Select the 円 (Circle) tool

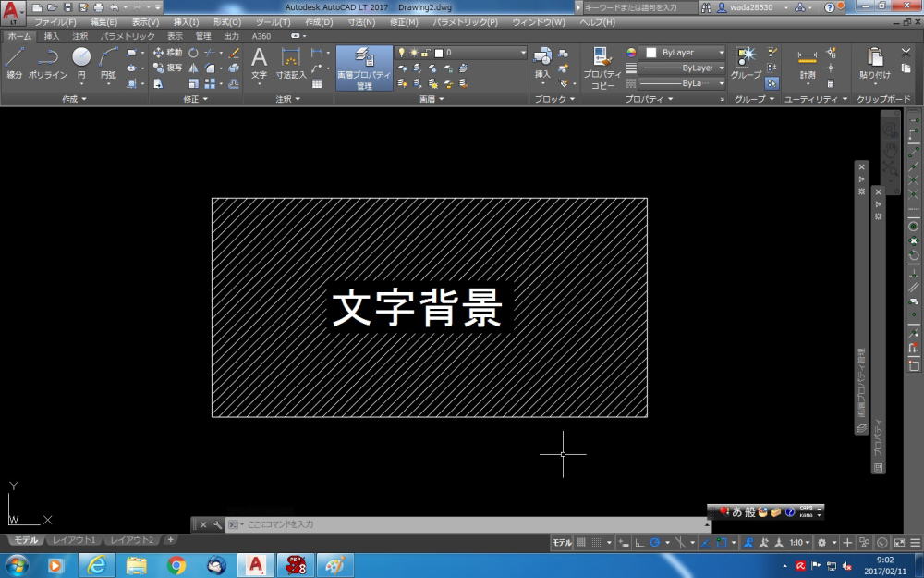coord(81,64)
